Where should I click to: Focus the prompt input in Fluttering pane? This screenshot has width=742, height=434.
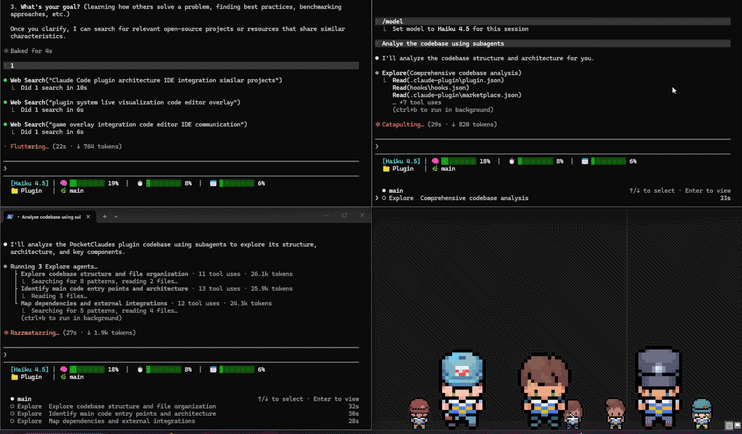pyautogui.click(x=181, y=168)
